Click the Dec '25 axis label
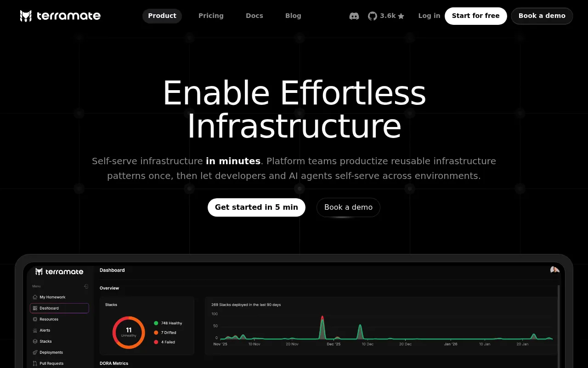 [334, 344]
